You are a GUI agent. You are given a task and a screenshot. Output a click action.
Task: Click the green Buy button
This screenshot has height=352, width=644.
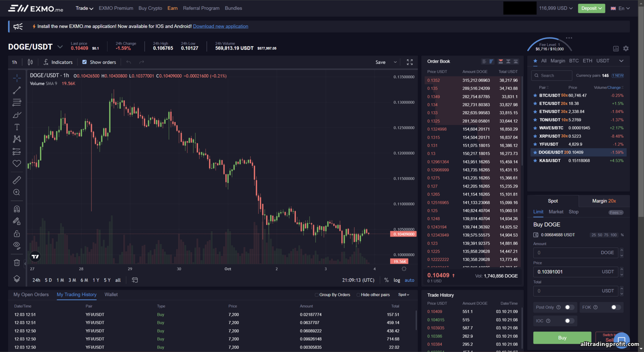[x=562, y=338]
